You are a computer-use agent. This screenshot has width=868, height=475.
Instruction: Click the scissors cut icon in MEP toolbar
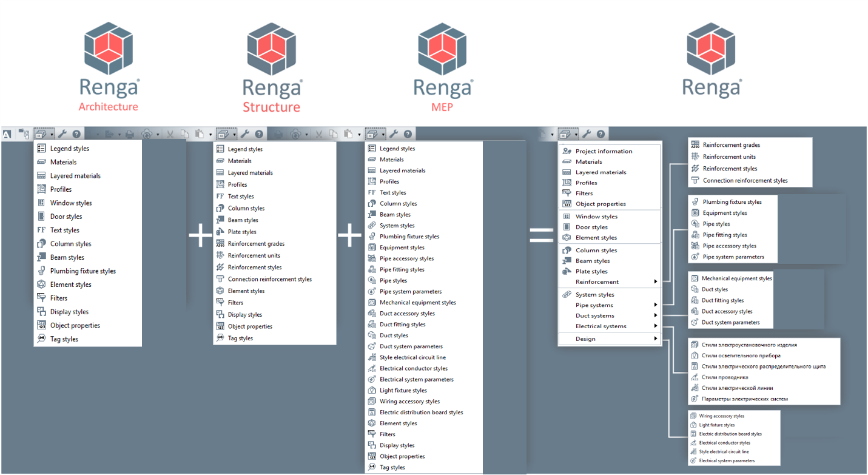tap(318, 134)
